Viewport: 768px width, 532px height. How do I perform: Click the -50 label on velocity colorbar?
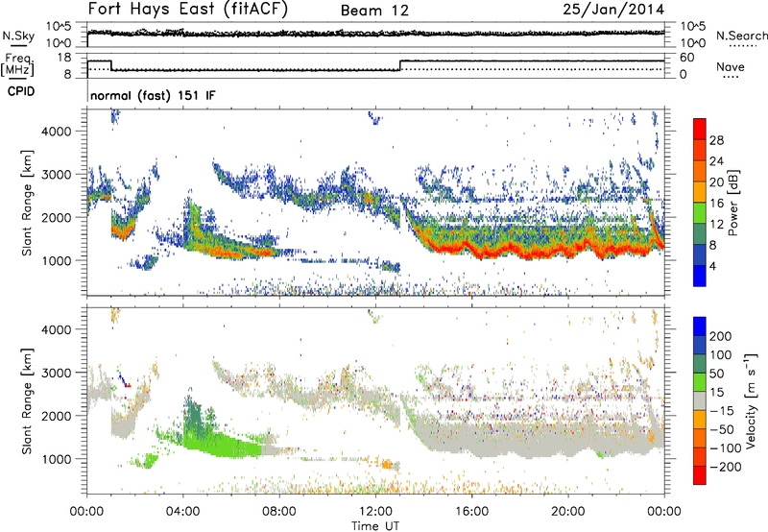click(722, 429)
